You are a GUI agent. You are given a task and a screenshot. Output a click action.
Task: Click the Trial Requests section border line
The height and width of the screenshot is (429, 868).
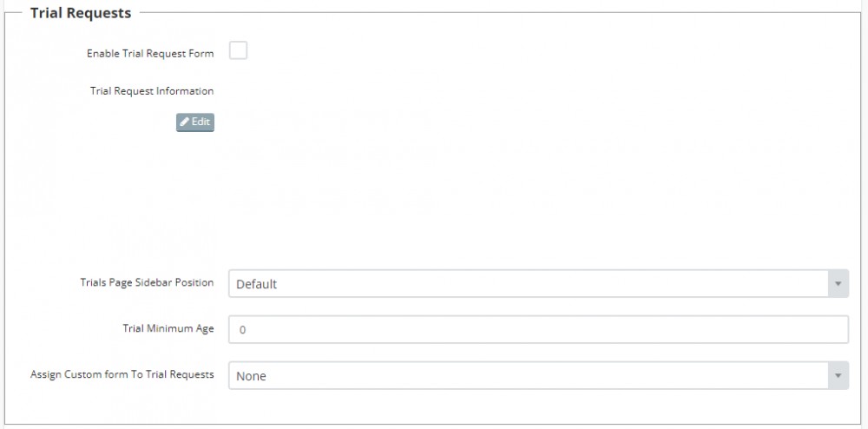point(486,13)
